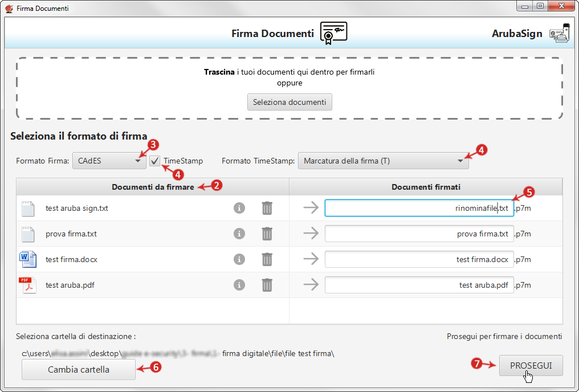Screen dimensions: 579x392
Task: Show info for prova firma.txt
Action: 239,234
